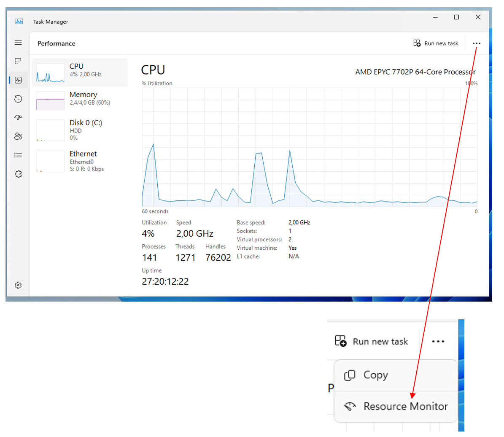
Task: Open the Services page puzzle icon
Action: pos(18,174)
